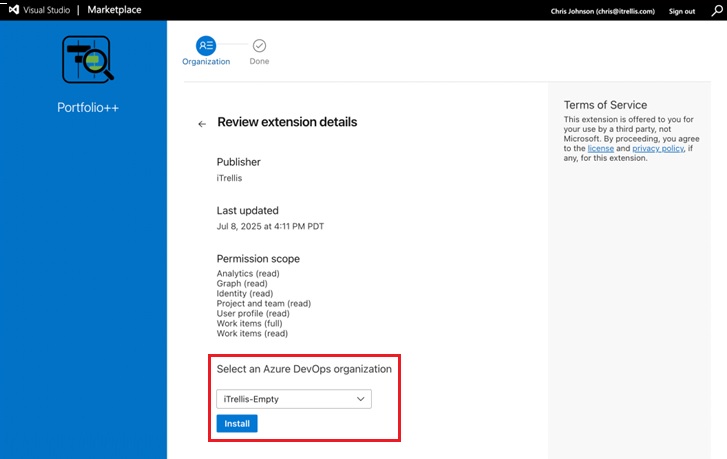Go back using the left arrow
Screen dimensions: 727x459
[202, 124]
